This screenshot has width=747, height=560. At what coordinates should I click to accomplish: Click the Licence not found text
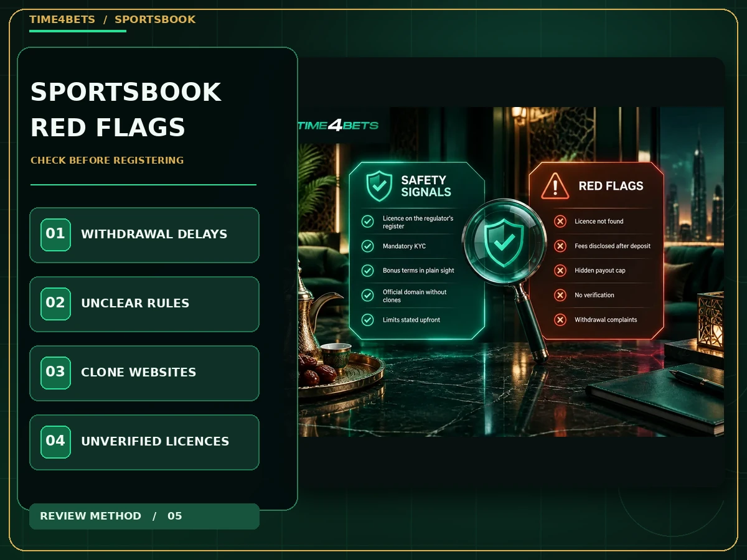599,222
